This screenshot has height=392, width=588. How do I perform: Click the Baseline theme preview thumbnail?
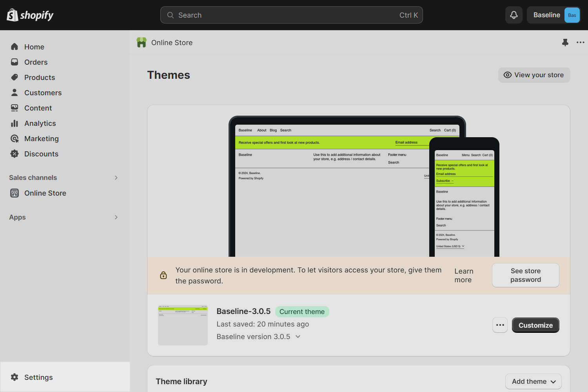click(x=183, y=325)
